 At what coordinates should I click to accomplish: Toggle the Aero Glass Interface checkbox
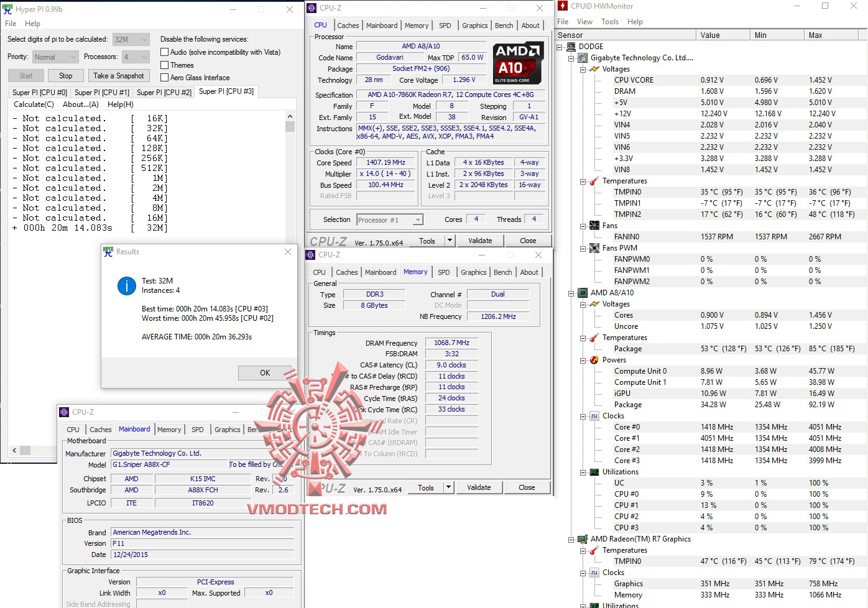pyautogui.click(x=164, y=78)
